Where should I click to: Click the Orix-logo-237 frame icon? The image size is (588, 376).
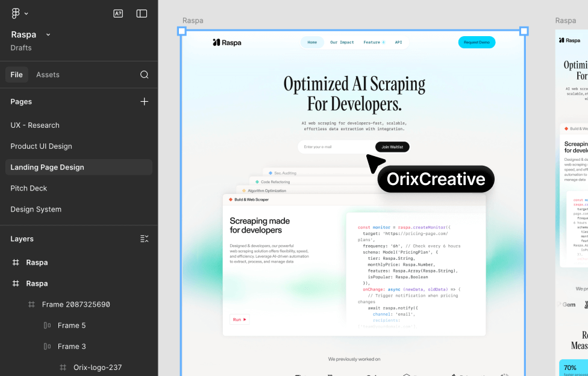pos(63,368)
